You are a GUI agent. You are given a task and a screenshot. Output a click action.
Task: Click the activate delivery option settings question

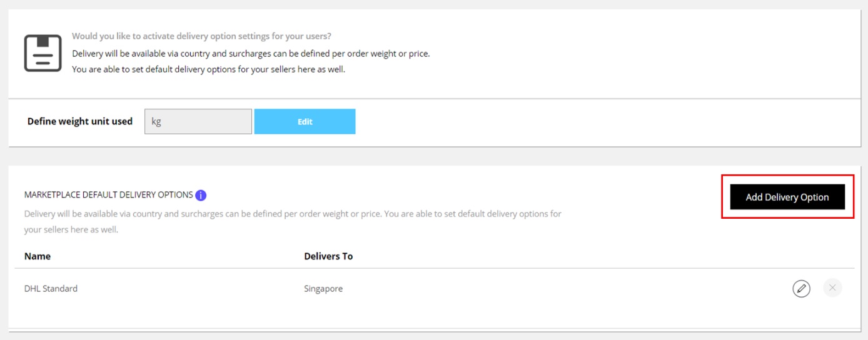coord(201,36)
